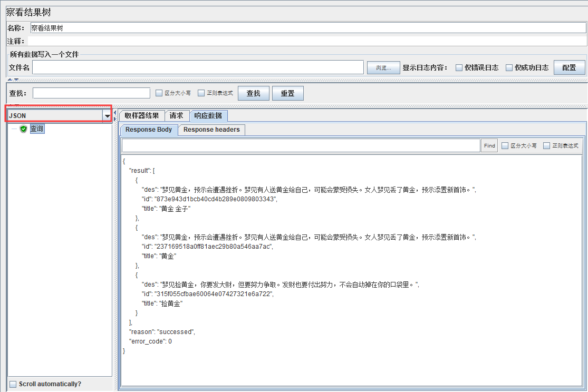Click the 浏览 button to browse files
The height and width of the screenshot is (392, 588).
[x=383, y=67]
